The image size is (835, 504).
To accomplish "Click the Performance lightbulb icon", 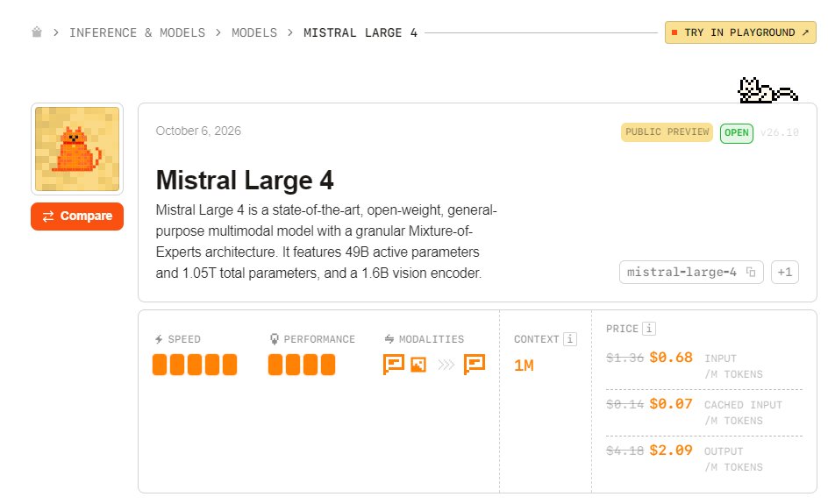I will pyautogui.click(x=275, y=339).
